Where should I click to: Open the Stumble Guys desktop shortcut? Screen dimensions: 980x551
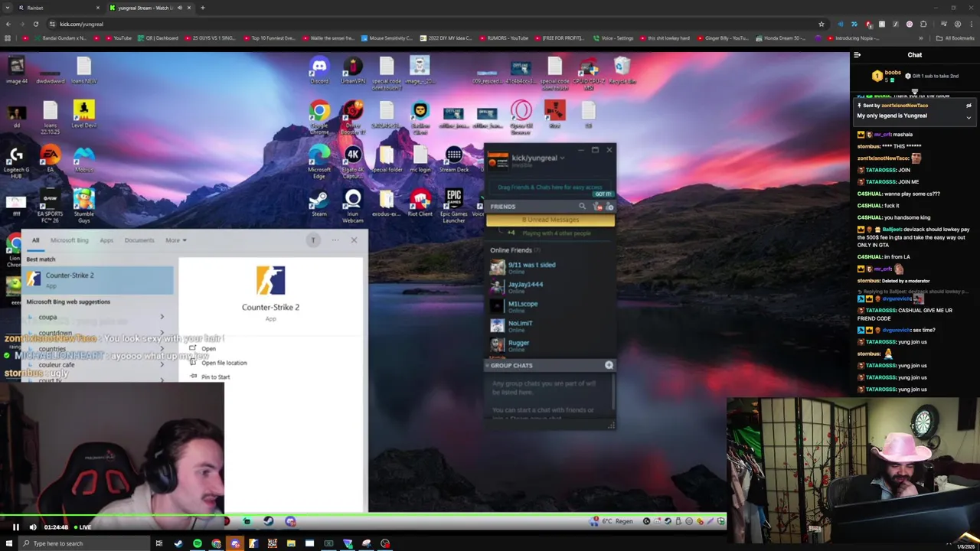coord(84,205)
